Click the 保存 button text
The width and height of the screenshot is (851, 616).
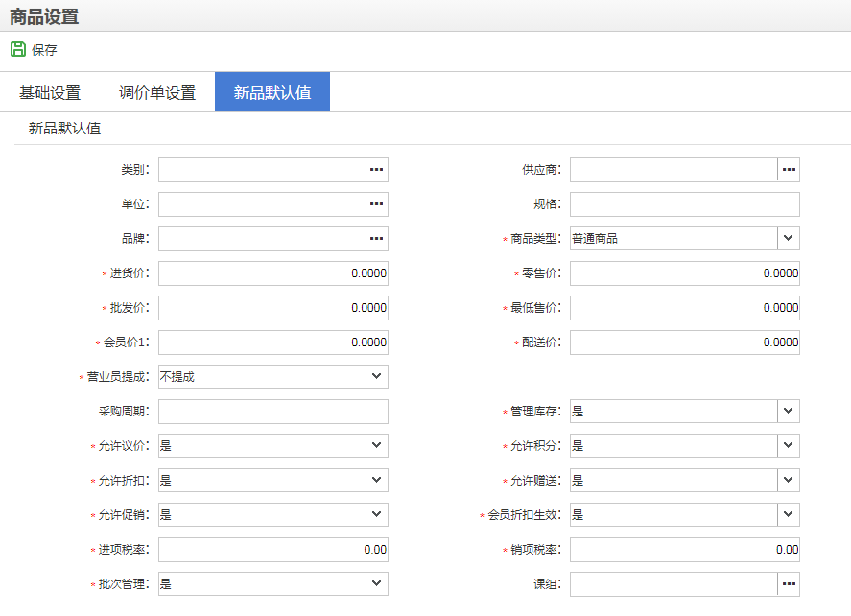(x=45, y=50)
